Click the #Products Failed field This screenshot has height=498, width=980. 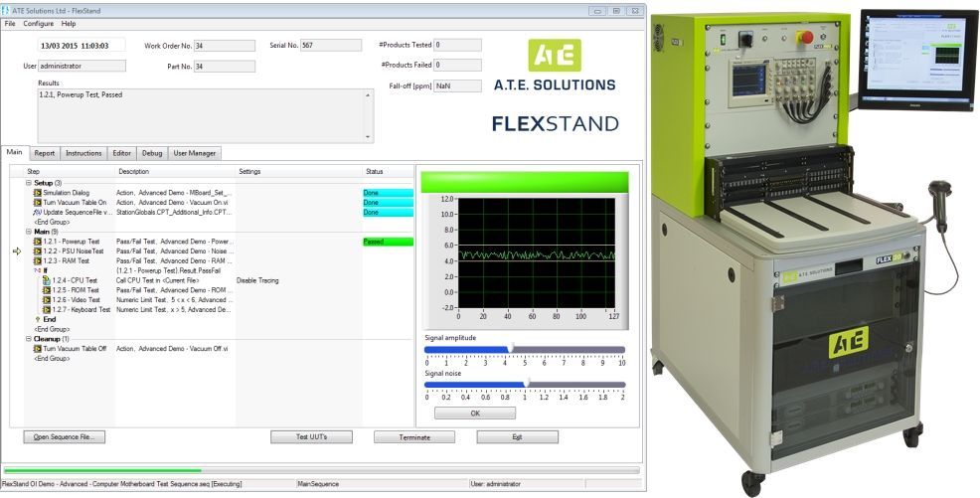457,65
